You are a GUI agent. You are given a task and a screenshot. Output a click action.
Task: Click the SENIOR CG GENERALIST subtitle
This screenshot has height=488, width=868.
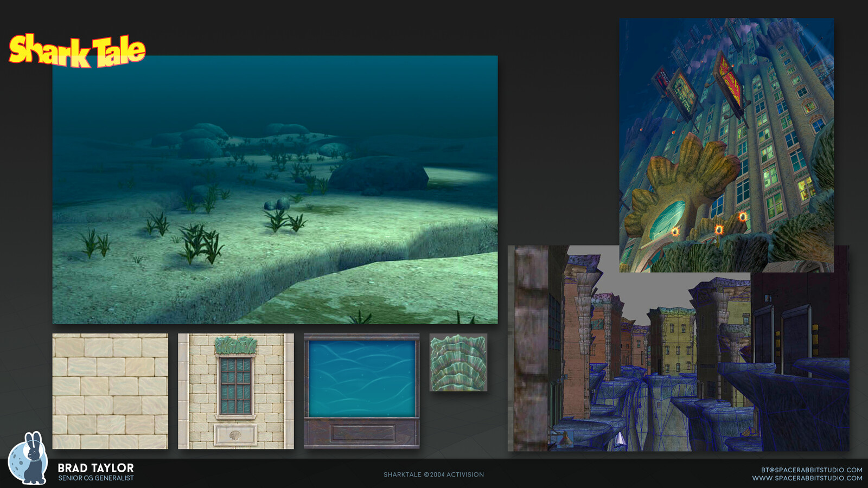click(96, 478)
